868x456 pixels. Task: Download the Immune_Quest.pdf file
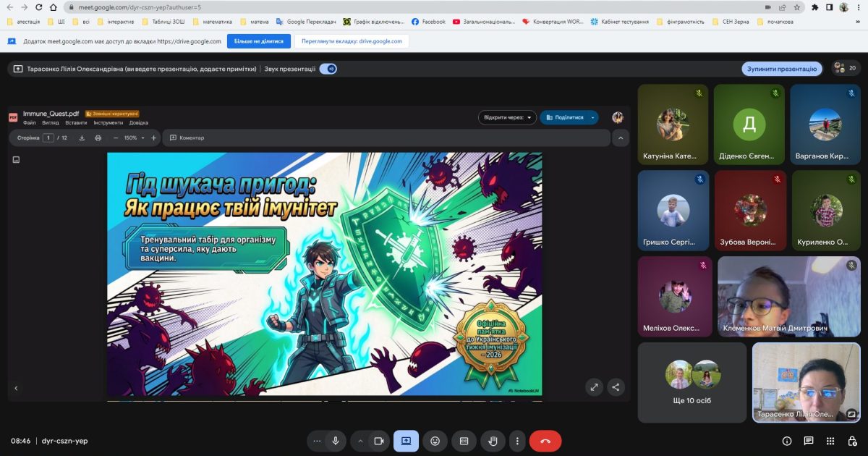coord(82,138)
